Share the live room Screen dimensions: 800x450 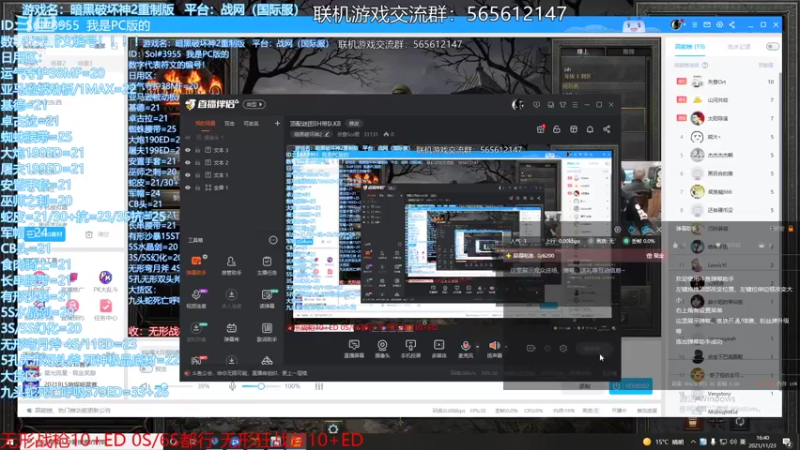pyautogui.click(x=607, y=130)
